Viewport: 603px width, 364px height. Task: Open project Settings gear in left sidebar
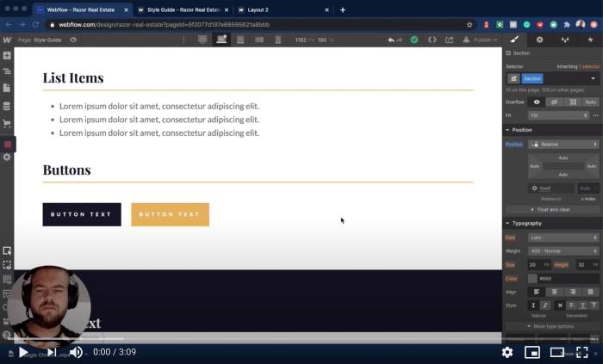[7, 157]
